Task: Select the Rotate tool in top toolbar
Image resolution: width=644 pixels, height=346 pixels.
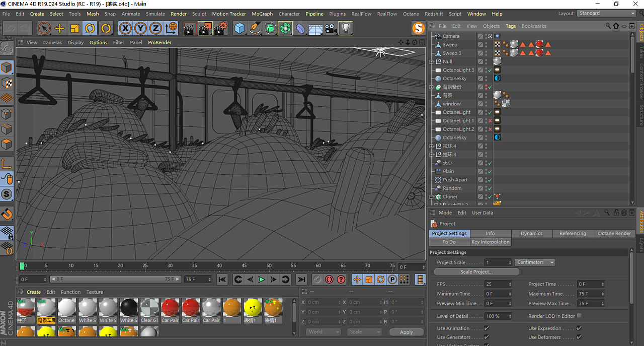Action: coord(90,28)
